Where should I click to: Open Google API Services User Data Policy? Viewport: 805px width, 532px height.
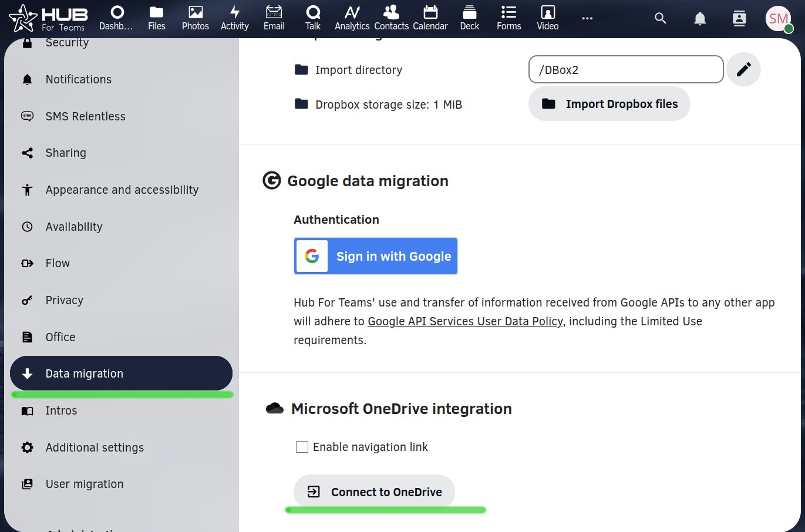point(465,321)
